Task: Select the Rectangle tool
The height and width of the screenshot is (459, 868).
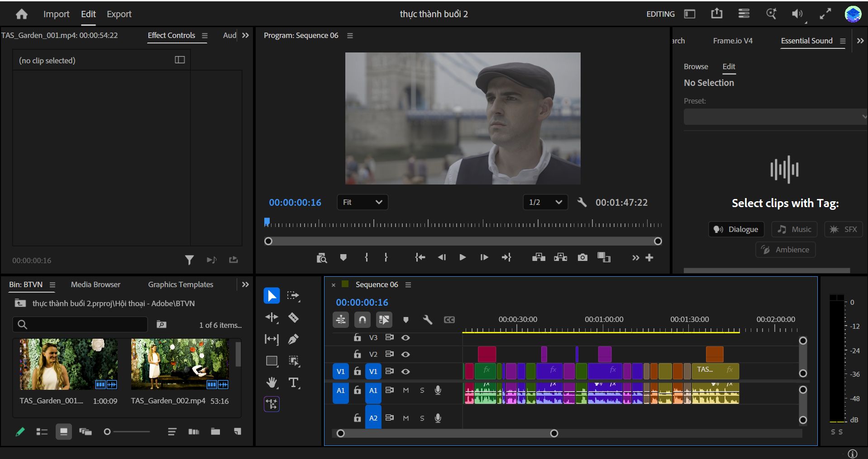Action: [x=272, y=361]
